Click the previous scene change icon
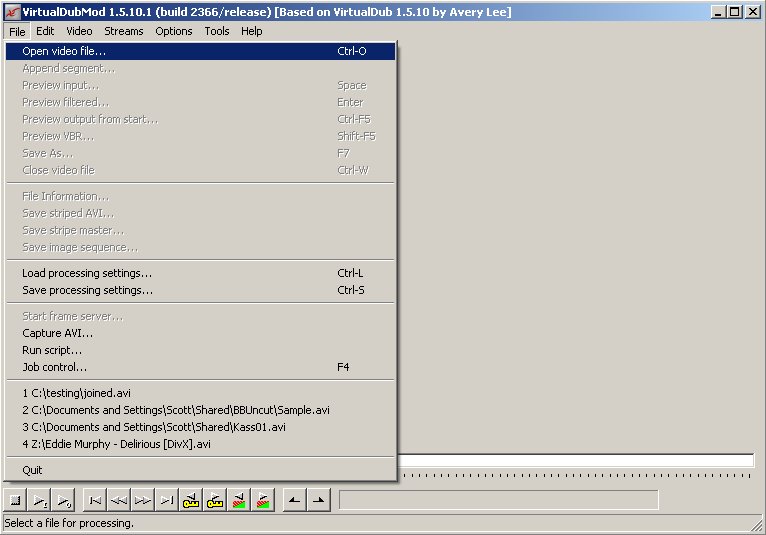766x535 pixels. [238, 500]
